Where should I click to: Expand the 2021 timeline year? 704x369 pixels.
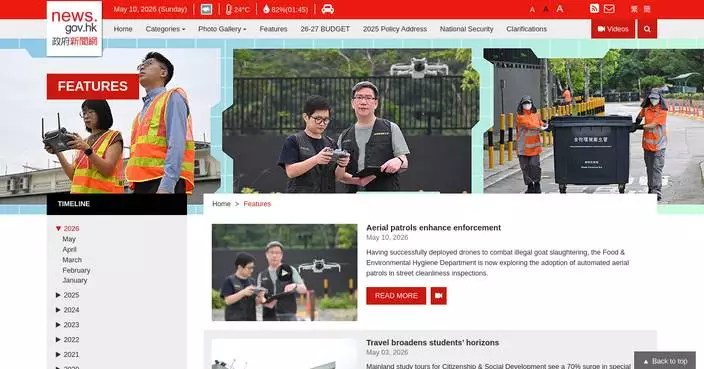coord(67,354)
